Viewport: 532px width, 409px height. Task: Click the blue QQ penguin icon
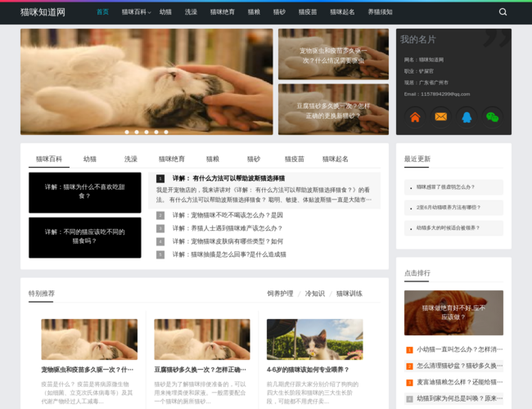tap(467, 117)
